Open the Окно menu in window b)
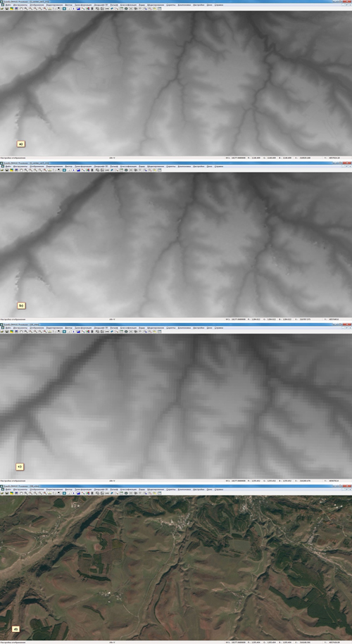This screenshot has width=352, height=644. coord(210,166)
